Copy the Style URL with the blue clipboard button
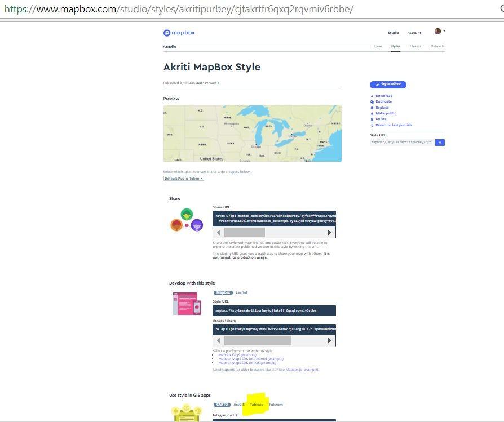 tap(440, 143)
